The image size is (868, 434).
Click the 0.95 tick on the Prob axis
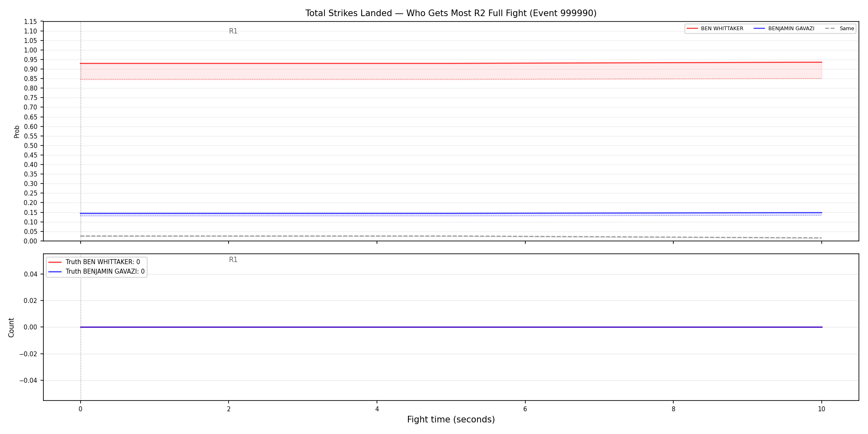pyautogui.click(x=30, y=60)
